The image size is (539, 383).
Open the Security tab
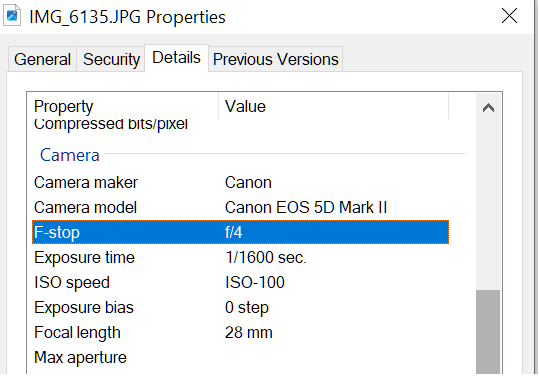(111, 59)
